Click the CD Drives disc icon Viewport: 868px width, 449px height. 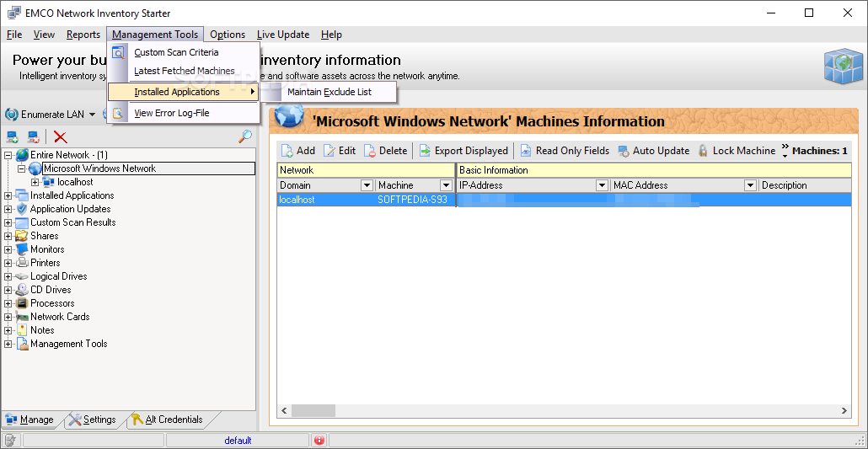pos(22,290)
